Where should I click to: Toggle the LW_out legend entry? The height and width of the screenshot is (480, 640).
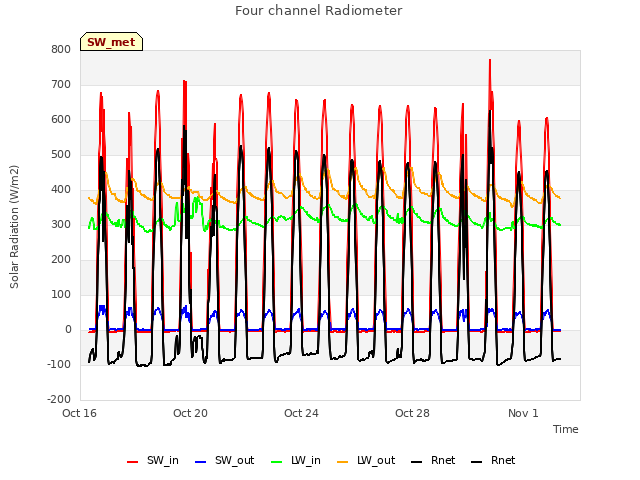(x=366, y=460)
